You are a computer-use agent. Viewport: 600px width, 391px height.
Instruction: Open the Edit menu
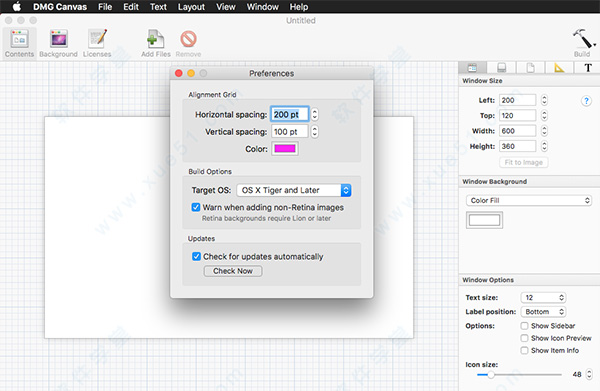click(131, 7)
